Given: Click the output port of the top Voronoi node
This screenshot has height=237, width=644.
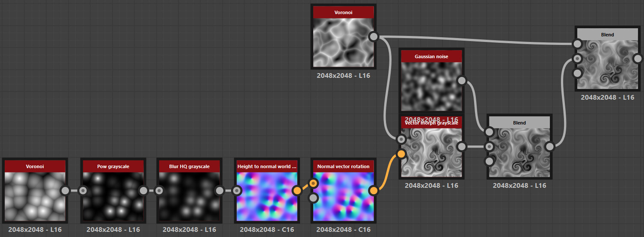Looking at the screenshot, I should click(374, 36).
